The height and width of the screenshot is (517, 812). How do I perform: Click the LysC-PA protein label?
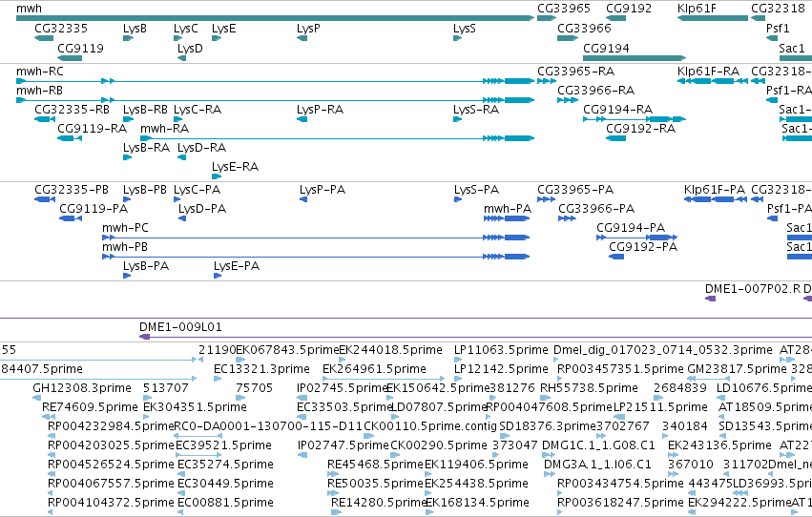pyautogui.click(x=197, y=190)
